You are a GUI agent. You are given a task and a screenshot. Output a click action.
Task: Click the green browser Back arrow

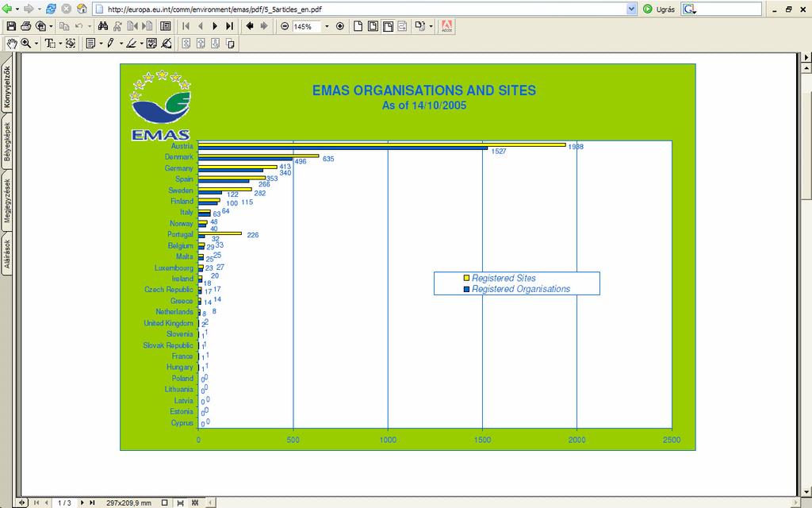tap(6, 9)
